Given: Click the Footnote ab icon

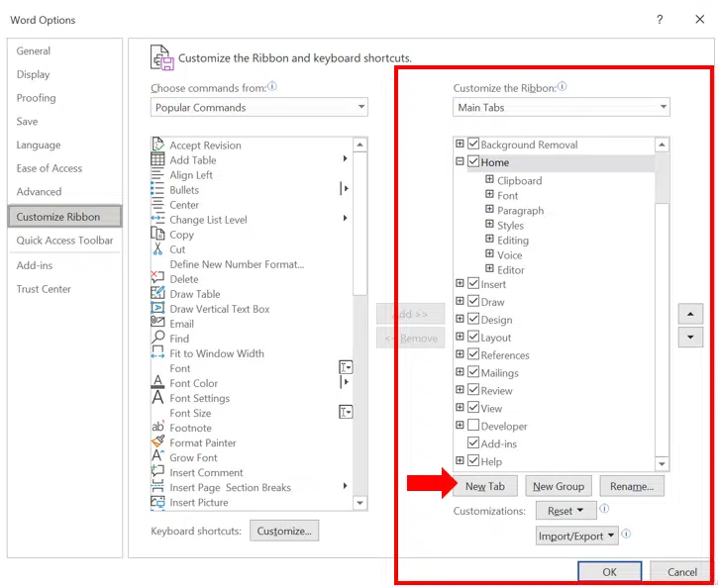Looking at the screenshot, I should click(157, 427).
